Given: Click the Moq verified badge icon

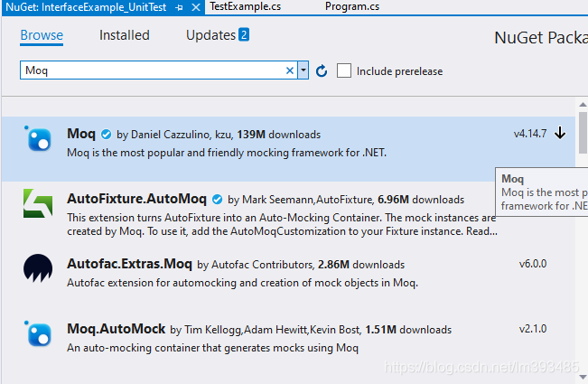Looking at the screenshot, I should coord(107,135).
